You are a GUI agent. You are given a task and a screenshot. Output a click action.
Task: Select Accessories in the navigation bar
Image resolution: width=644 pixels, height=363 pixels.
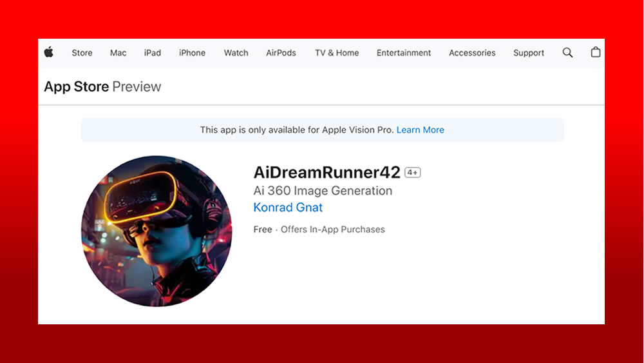[x=472, y=53]
